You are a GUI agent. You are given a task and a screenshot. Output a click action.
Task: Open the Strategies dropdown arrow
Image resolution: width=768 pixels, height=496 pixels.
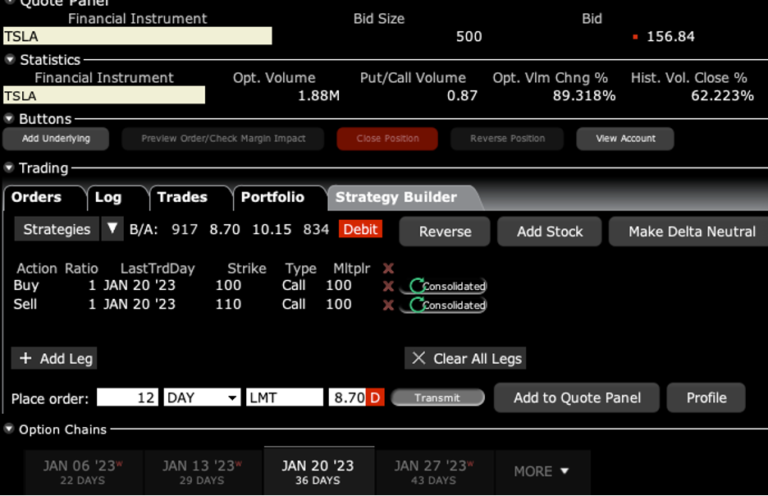tap(112, 229)
